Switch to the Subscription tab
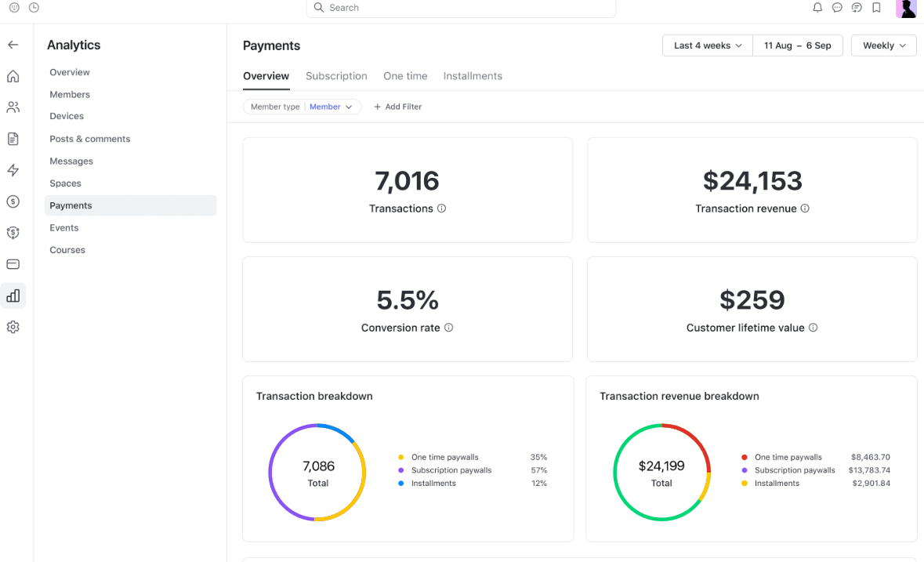Screen dimensions: 924x562 pyautogui.click(x=336, y=76)
